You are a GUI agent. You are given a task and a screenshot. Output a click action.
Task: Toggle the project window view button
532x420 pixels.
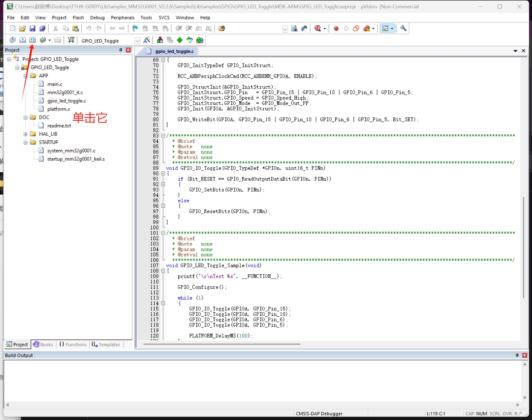click(385, 28)
